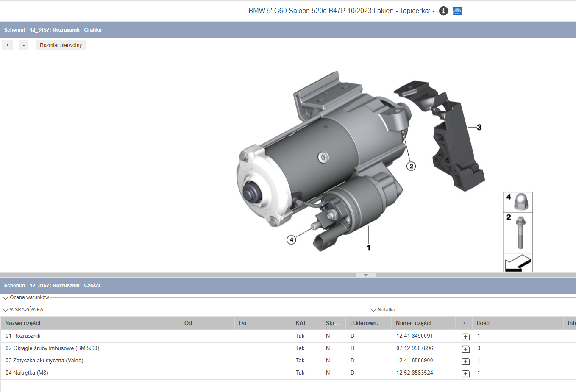Open vehicle information icon in header

pyautogui.click(x=443, y=11)
